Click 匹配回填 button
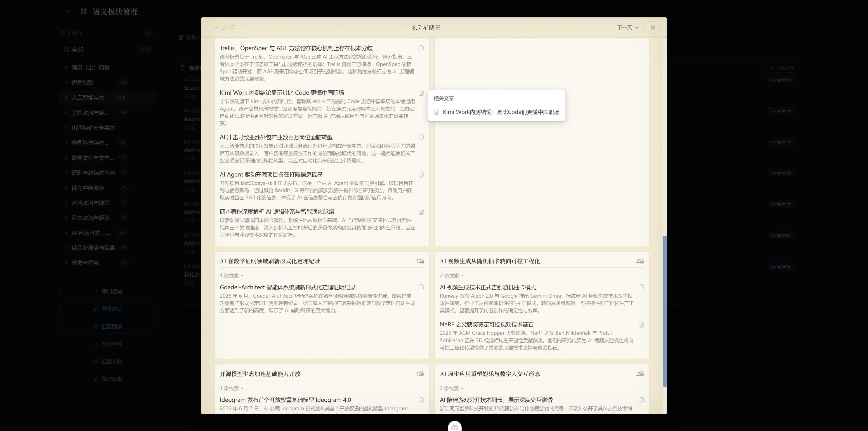 point(108,326)
